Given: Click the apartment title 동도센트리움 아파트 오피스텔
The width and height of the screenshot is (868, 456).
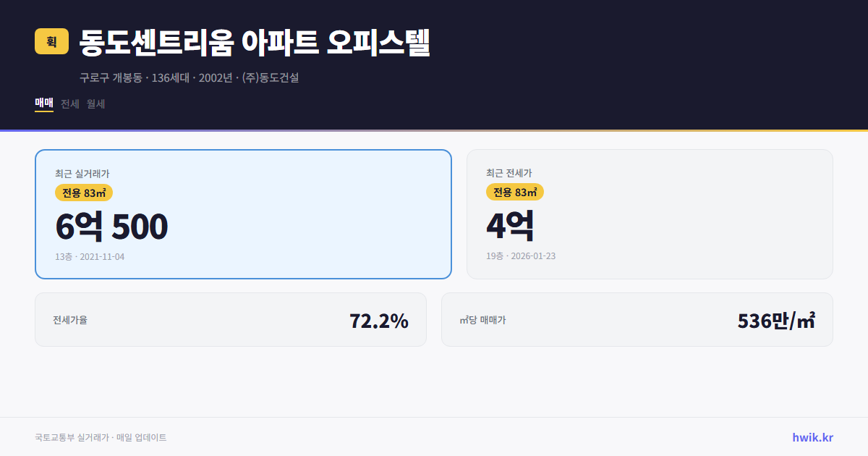Looking at the screenshot, I should tap(255, 43).
